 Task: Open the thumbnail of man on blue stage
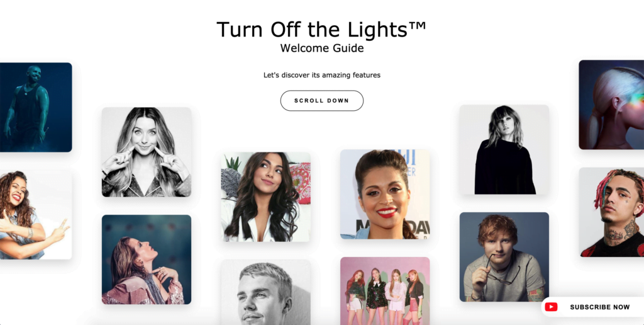coord(36,107)
